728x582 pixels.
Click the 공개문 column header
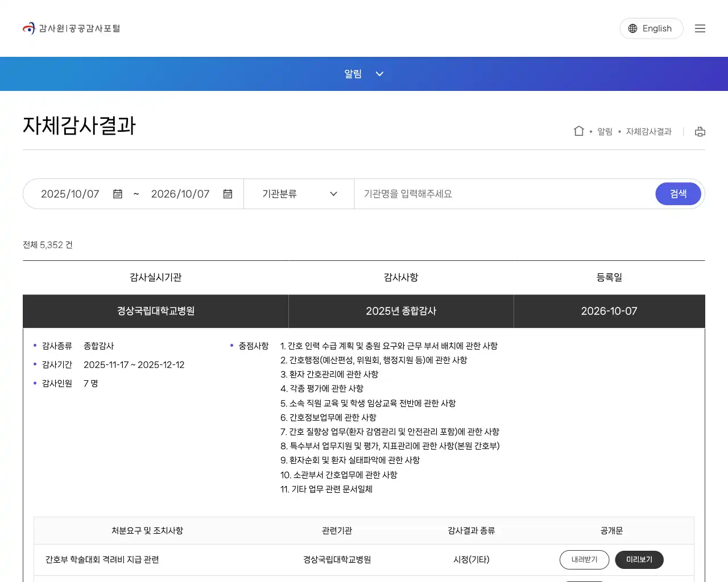coord(611,531)
